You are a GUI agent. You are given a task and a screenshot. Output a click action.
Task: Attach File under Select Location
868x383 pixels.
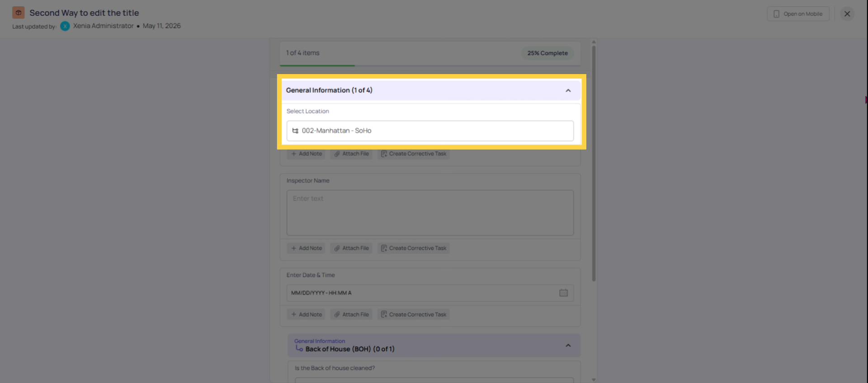(x=351, y=154)
